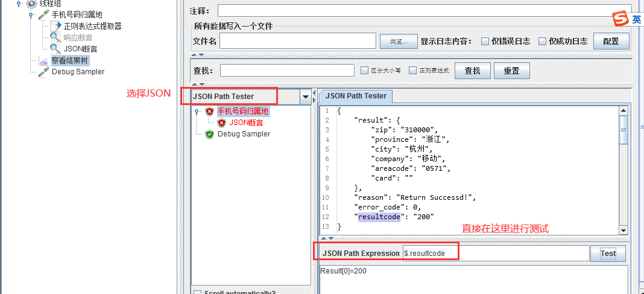The width and height of the screenshot is (644, 294).
Task: Enable the 仅错误日志 checkbox
Action: [485, 41]
